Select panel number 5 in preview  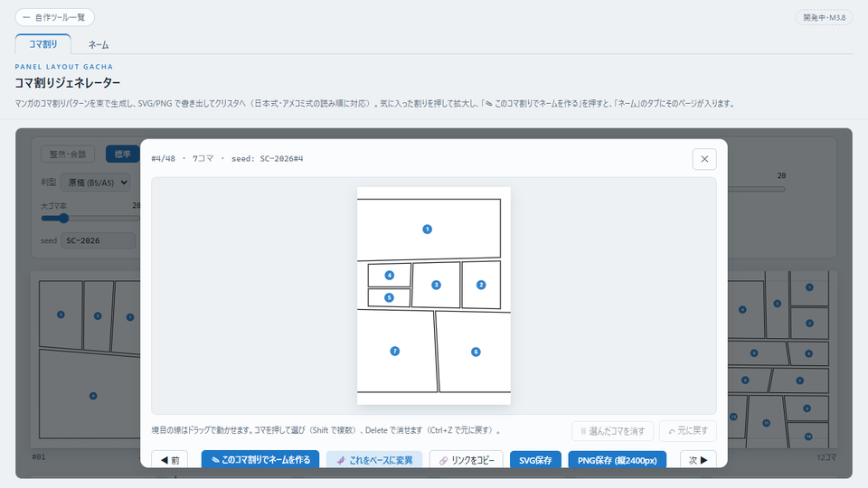389,297
